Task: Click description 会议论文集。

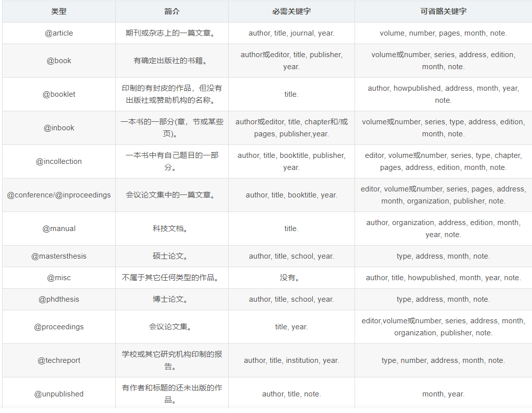Action: [x=171, y=327]
